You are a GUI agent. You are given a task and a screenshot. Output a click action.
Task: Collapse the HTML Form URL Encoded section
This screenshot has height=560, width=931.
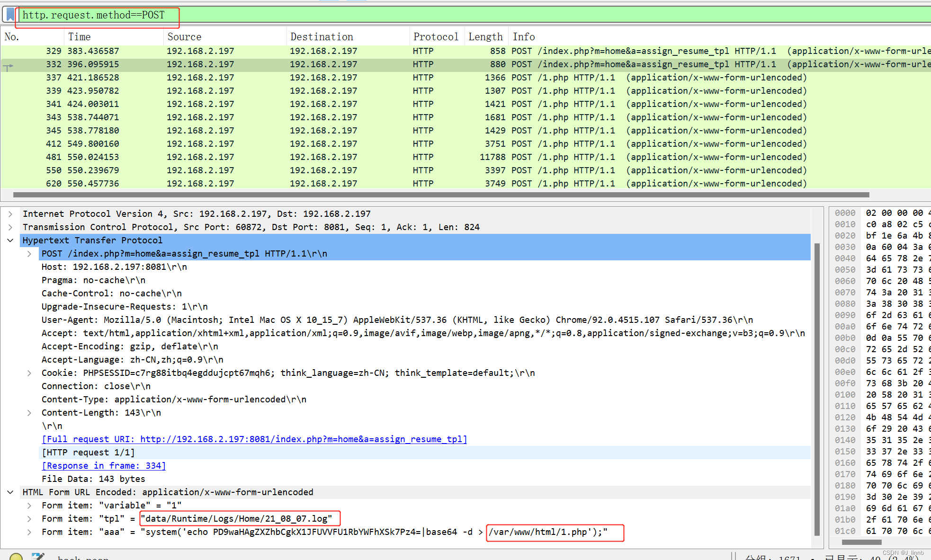coord(10,492)
